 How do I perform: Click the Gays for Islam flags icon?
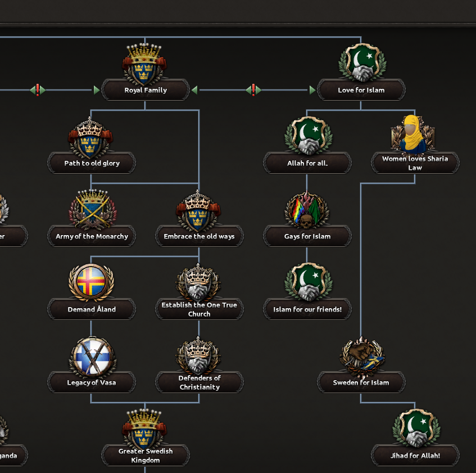point(307,210)
